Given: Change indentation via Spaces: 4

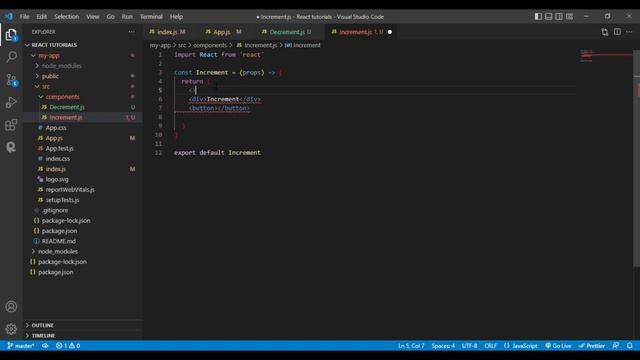Looking at the screenshot, I should click(x=443, y=346).
